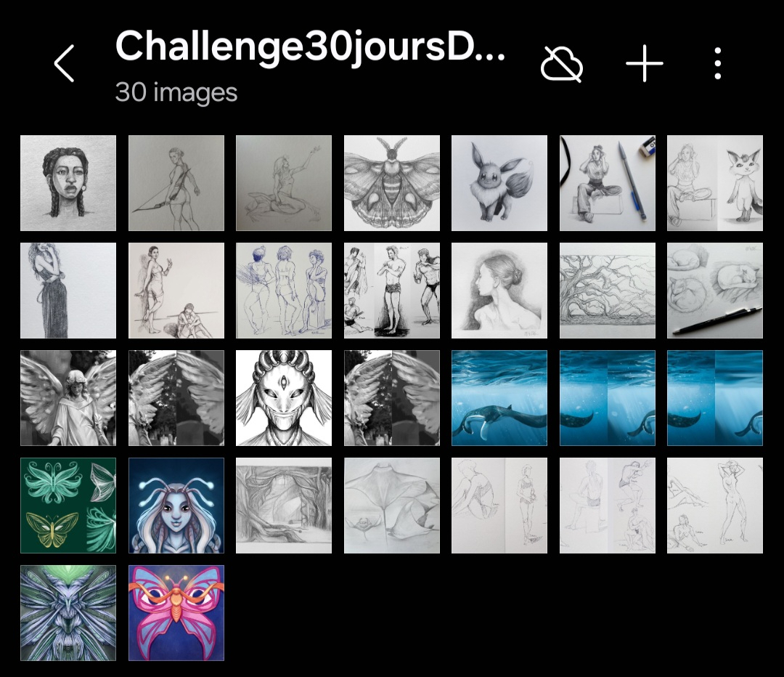The width and height of the screenshot is (784, 677).
Task: Open the forest tunnel pencil sketch
Action: 284,506
